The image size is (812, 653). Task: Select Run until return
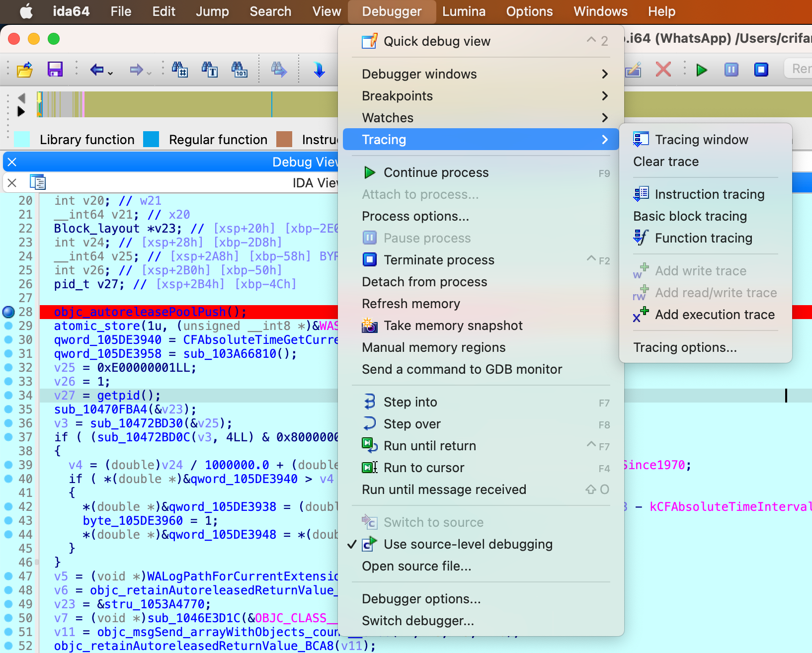coord(481,446)
